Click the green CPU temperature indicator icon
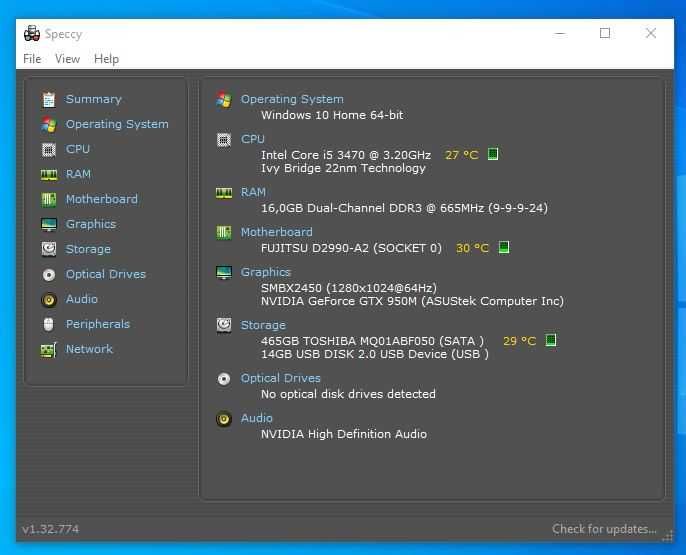The height and width of the screenshot is (555, 686). pyautogui.click(x=493, y=154)
